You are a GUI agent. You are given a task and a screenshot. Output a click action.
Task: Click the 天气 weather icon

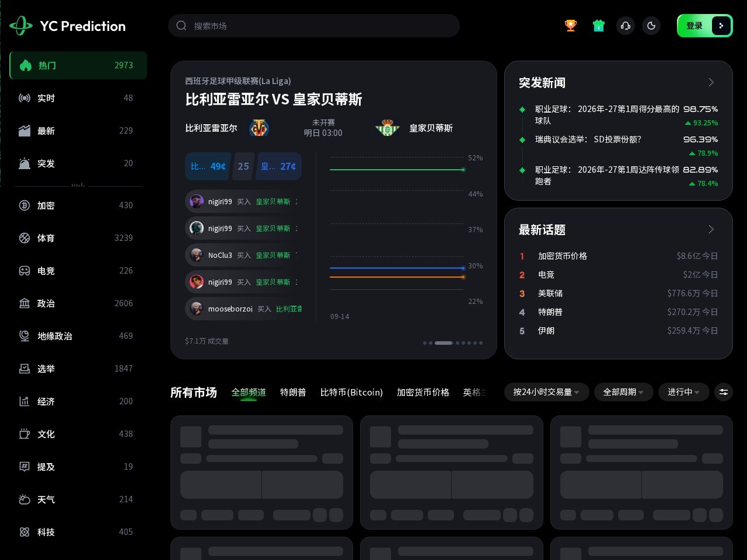pyautogui.click(x=25, y=499)
